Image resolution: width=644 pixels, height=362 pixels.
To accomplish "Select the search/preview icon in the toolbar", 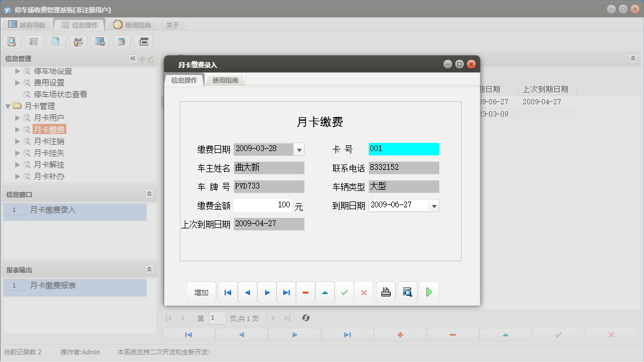I will [12, 41].
